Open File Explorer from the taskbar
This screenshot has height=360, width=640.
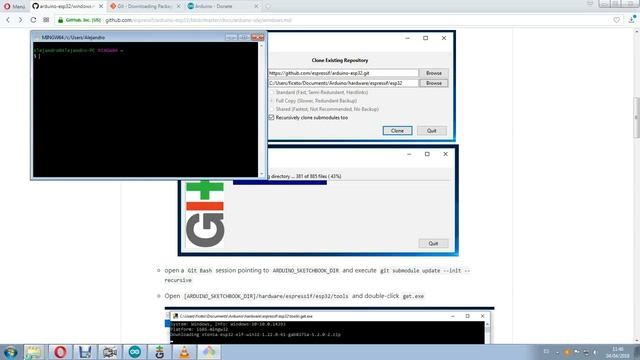coord(34,352)
